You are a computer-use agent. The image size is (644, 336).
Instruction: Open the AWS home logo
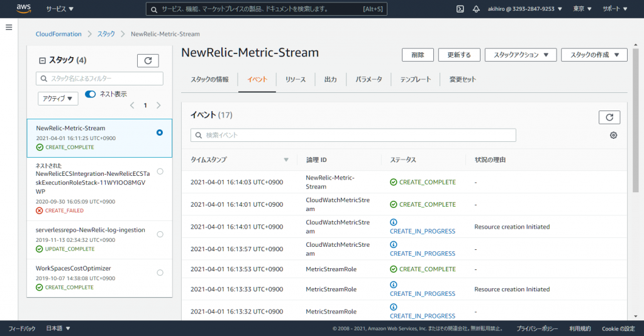(24, 9)
